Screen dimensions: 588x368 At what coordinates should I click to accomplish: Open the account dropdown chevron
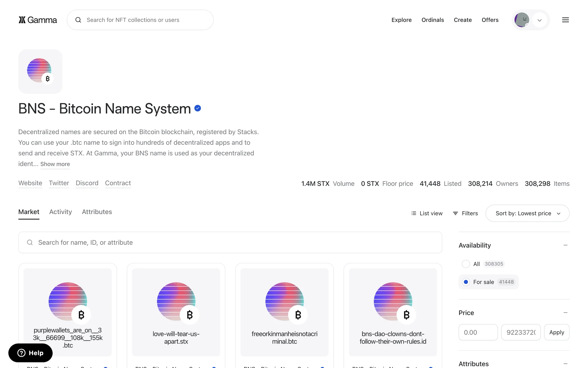click(540, 20)
